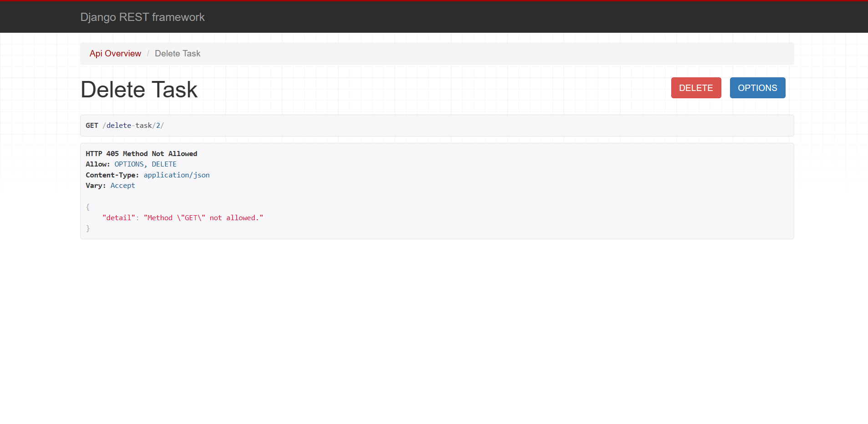The image size is (868, 424).
Task: Click the breadcrumb container bar
Action: [410, 53]
